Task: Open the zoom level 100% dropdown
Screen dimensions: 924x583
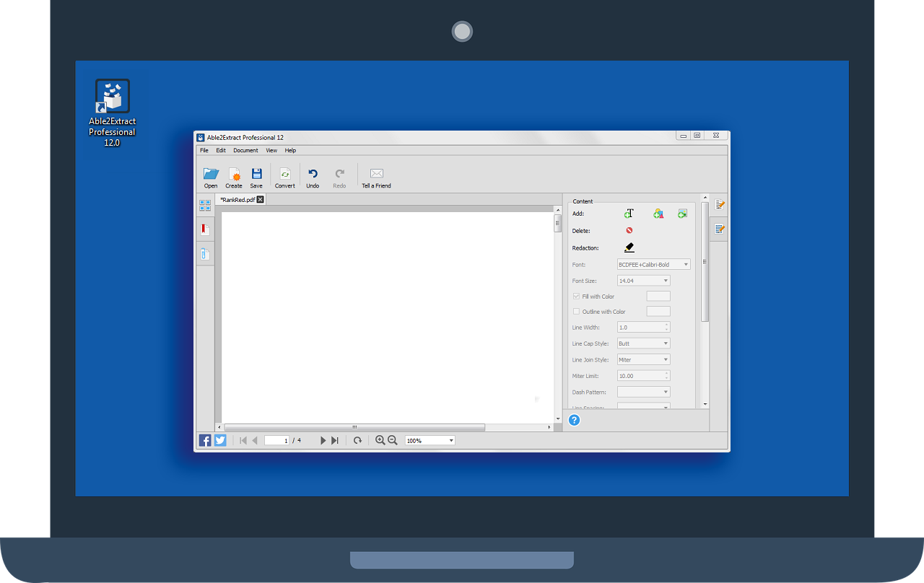Action: 430,440
